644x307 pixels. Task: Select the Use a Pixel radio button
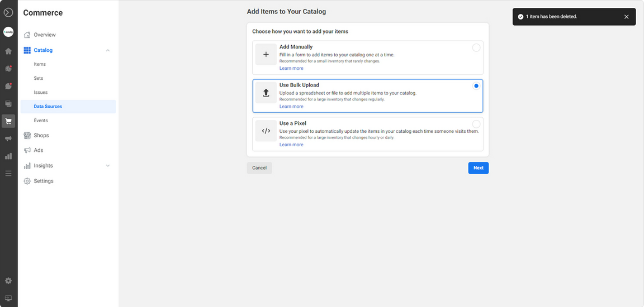click(x=476, y=124)
